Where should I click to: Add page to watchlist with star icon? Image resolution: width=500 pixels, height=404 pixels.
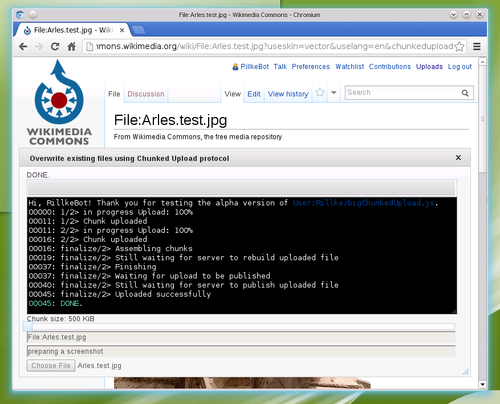tap(320, 93)
